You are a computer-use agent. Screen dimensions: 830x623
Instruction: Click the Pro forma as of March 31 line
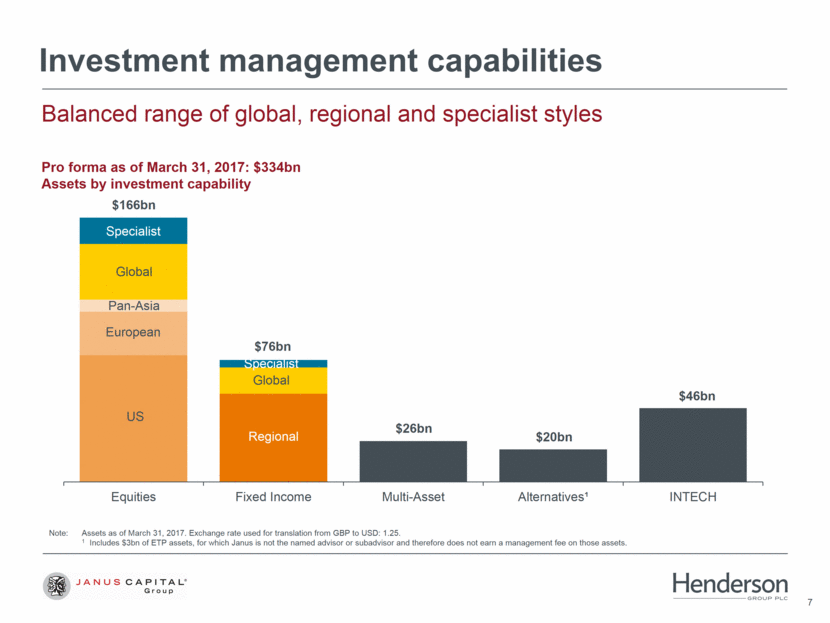coord(171,167)
